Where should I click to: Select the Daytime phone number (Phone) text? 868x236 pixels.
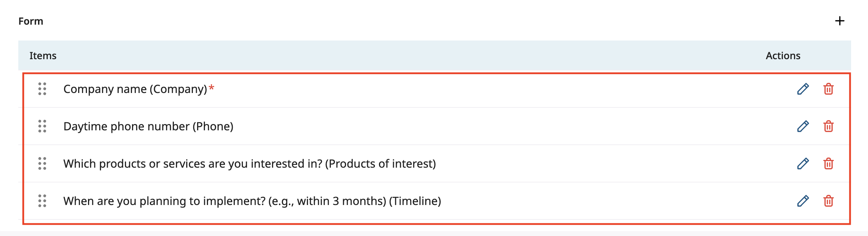click(x=148, y=126)
